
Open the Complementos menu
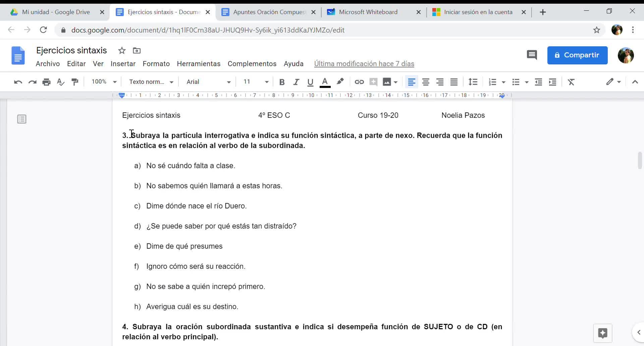(x=252, y=64)
